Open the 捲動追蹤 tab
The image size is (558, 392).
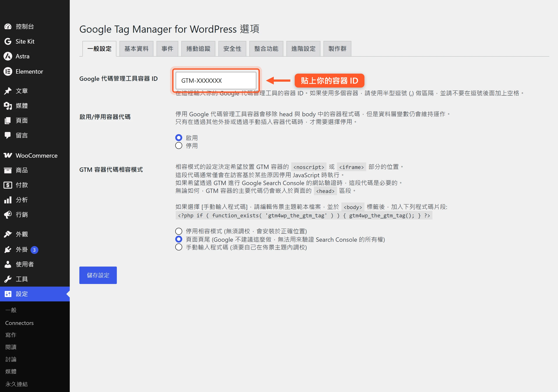[198, 49]
